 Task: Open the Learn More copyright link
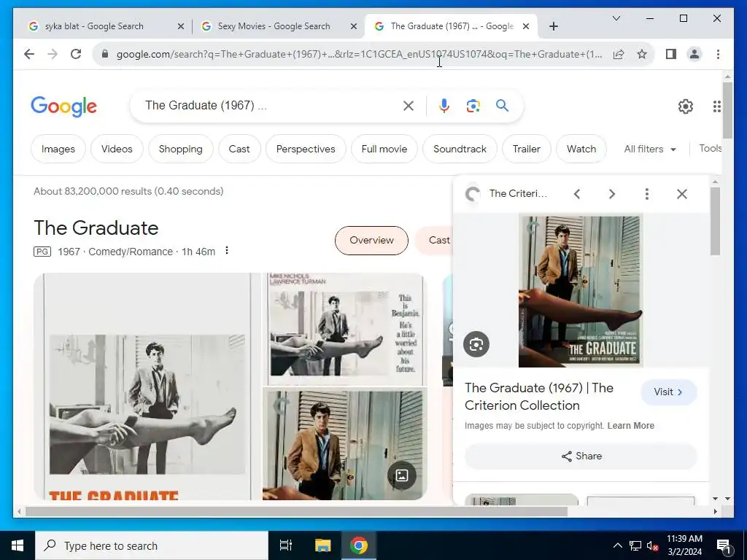[631, 426]
